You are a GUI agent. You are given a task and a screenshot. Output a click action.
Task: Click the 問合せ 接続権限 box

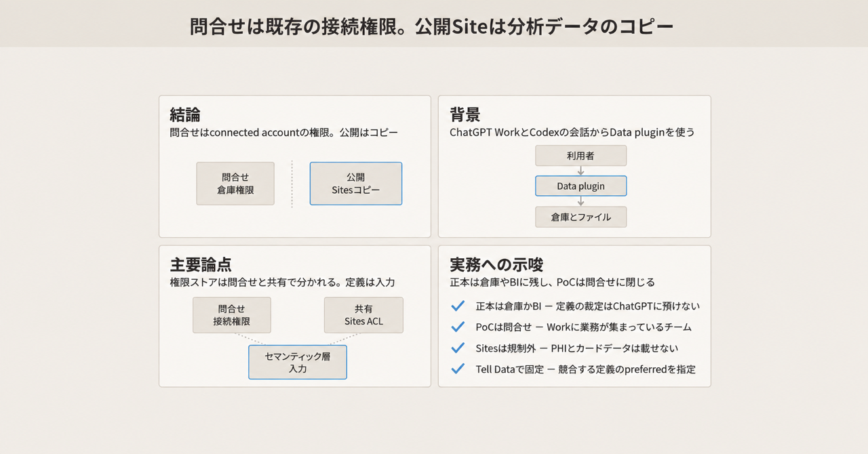click(232, 315)
